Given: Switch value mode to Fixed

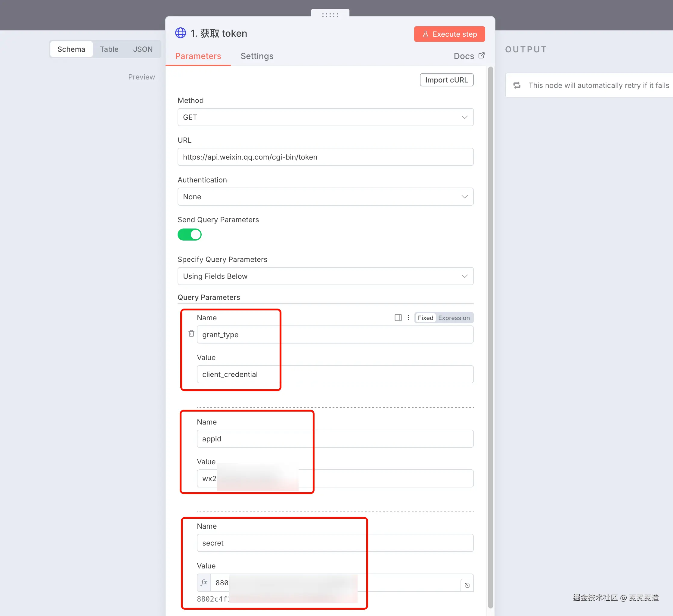Looking at the screenshot, I should 425,318.
